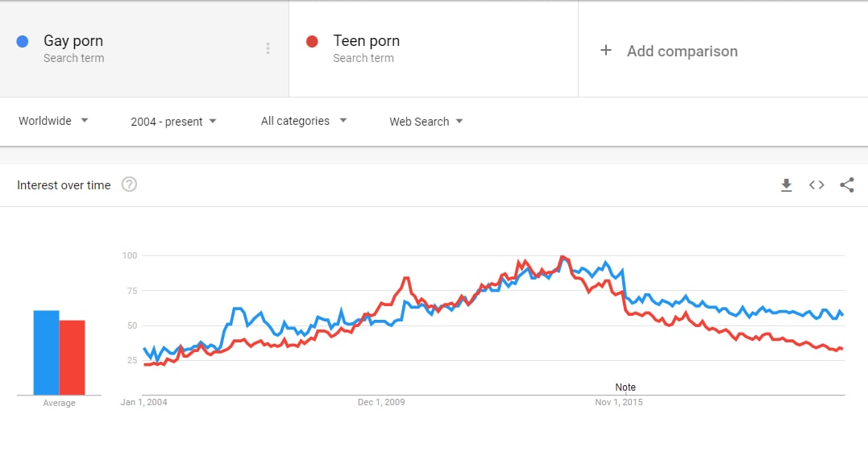Open the embed code icon
The width and height of the screenshot is (868, 460).
(816, 184)
